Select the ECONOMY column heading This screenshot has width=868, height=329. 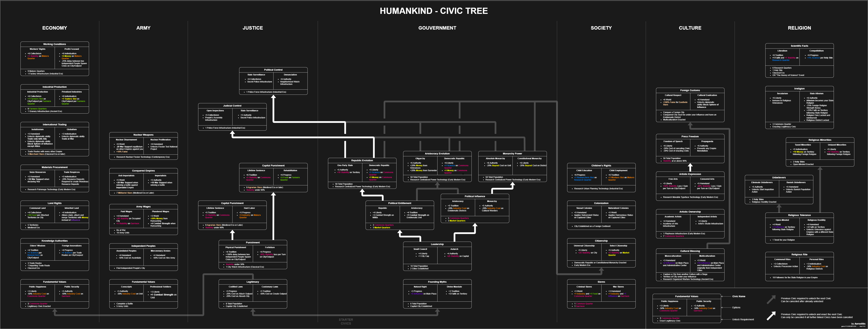point(55,28)
